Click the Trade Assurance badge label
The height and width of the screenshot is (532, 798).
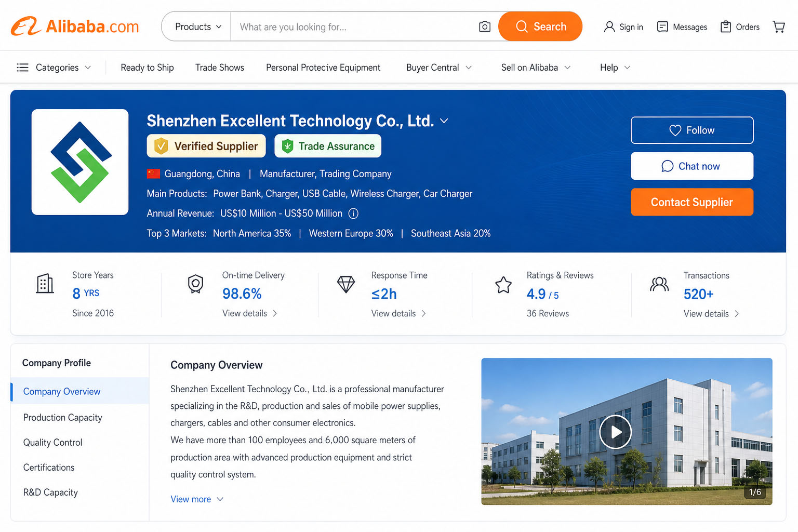(x=337, y=147)
